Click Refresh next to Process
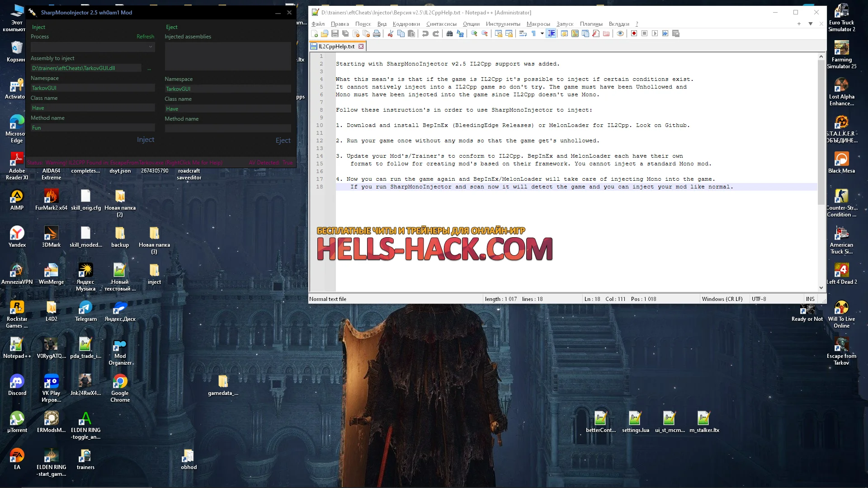Image resolution: width=868 pixels, height=488 pixels. (x=145, y=37)
